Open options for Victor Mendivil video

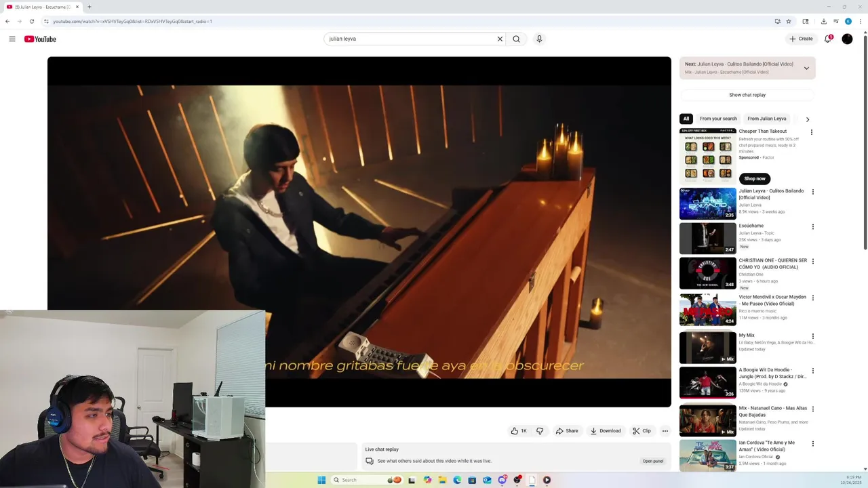812,298
